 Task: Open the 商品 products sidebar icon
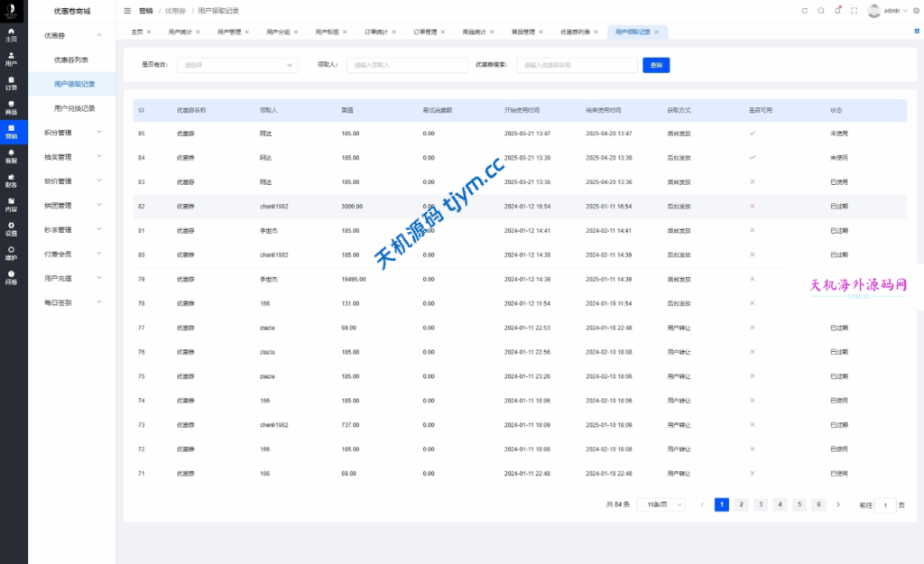11,107
